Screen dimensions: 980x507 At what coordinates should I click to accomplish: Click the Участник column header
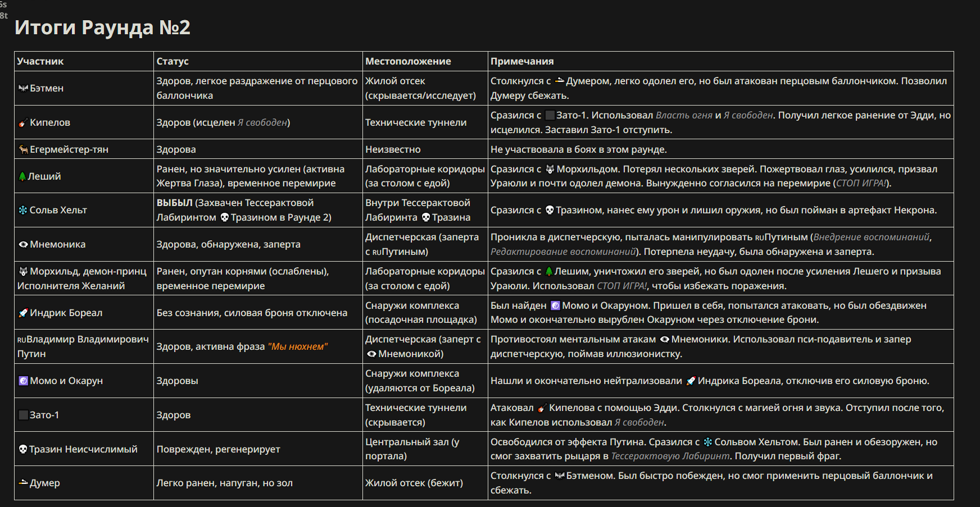40,61
